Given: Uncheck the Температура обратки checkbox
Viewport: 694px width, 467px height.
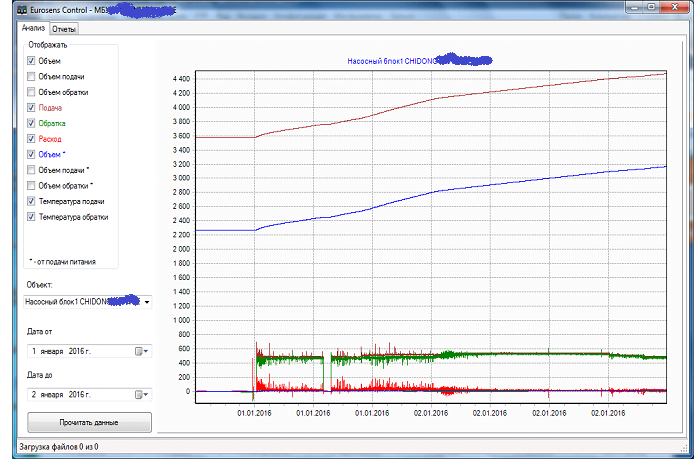Looking at the screenshot, I should 31,216.
